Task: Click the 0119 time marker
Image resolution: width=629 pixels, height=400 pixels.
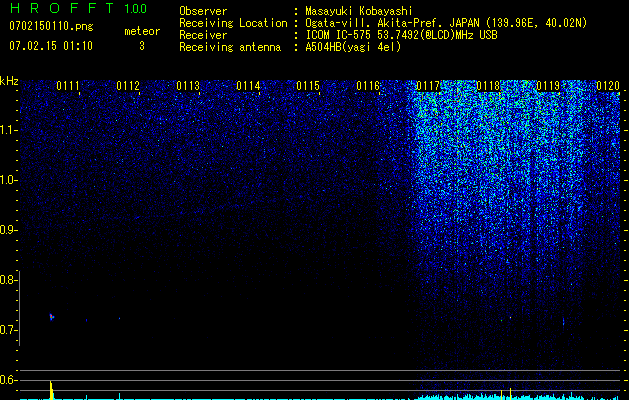Action: pyautogui.click(x=548, y=86)
